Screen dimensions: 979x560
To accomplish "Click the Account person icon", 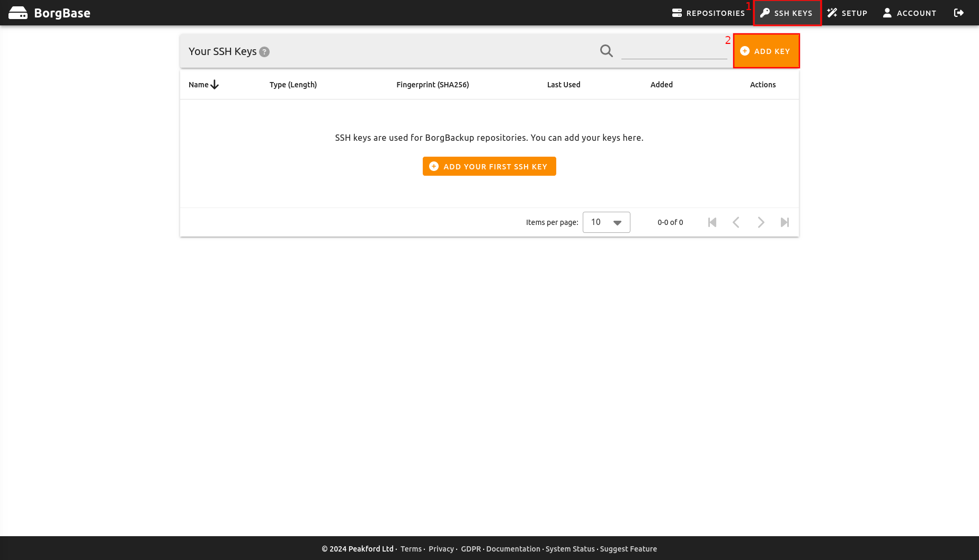I will tap(887, 12).
